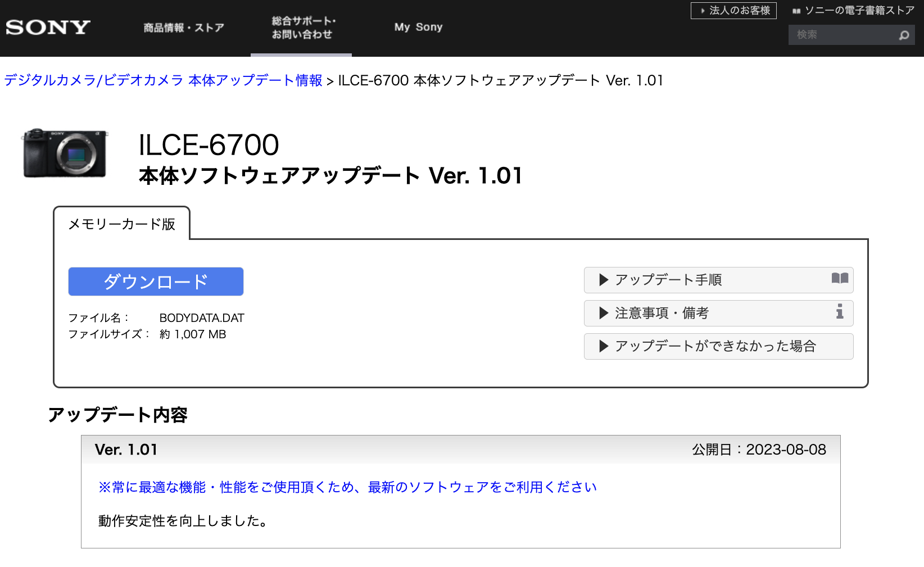
Task: Open the My Sony menu
Action: tap(418, 27)
